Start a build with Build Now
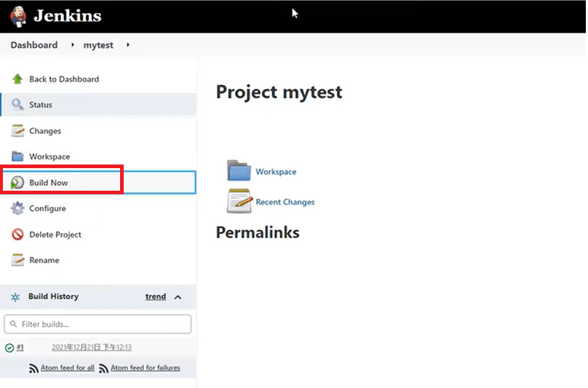Viewport: 588px width, 388px height. 48,183
